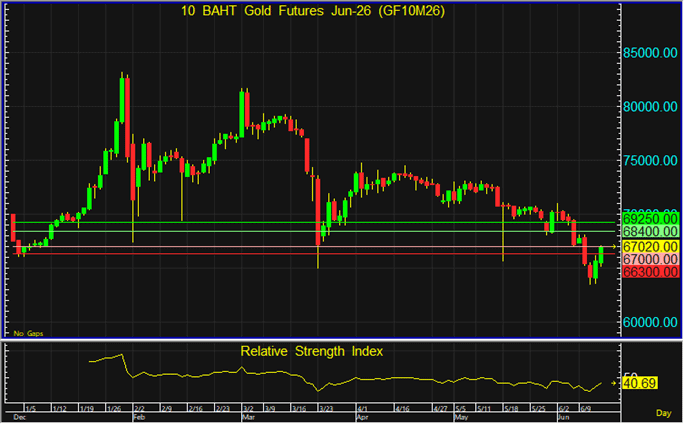The width and height of the screenshot is (684, 424).
Task: Click the 2/16 date axis label
Action: tap(195, 409)
